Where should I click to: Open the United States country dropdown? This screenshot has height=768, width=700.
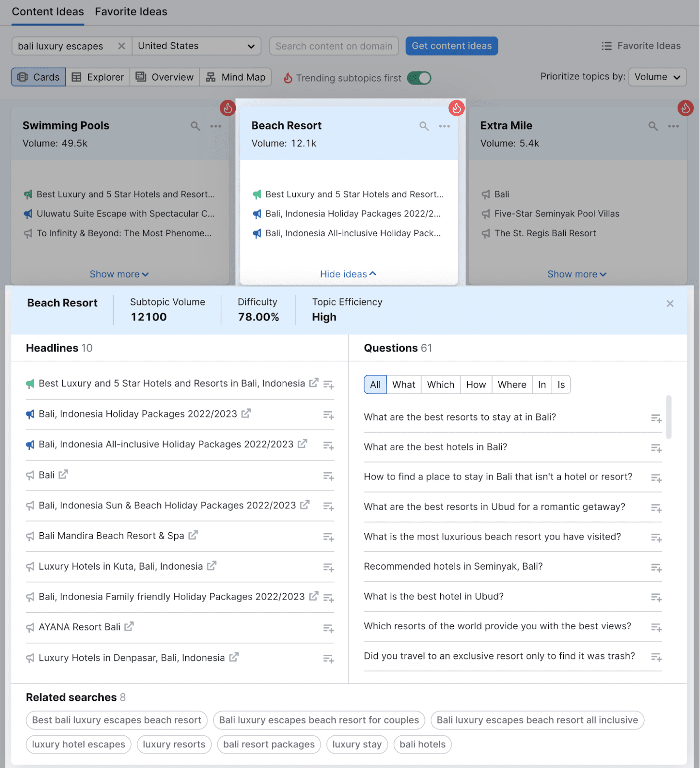[x=196, y=46]
